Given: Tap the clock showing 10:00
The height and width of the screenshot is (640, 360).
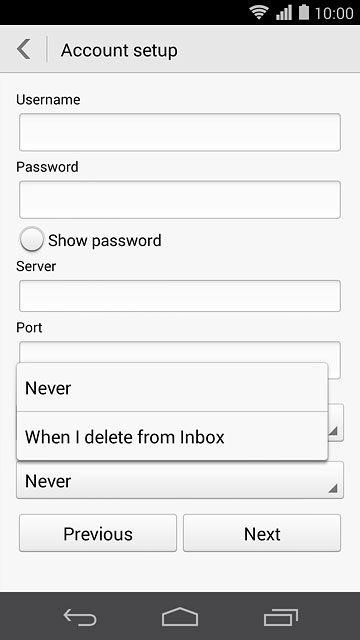Looking at the screenshot, I should [334, 13].
